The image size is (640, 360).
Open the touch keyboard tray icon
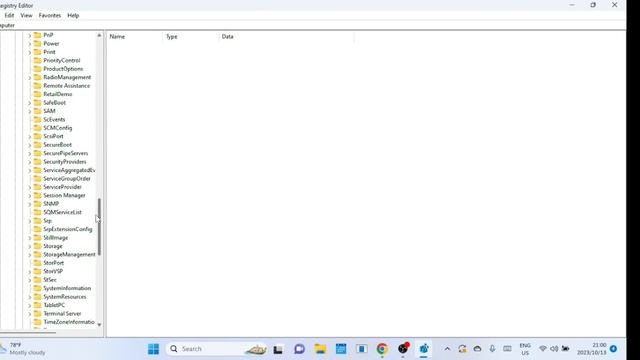click(x=507, y=349)
